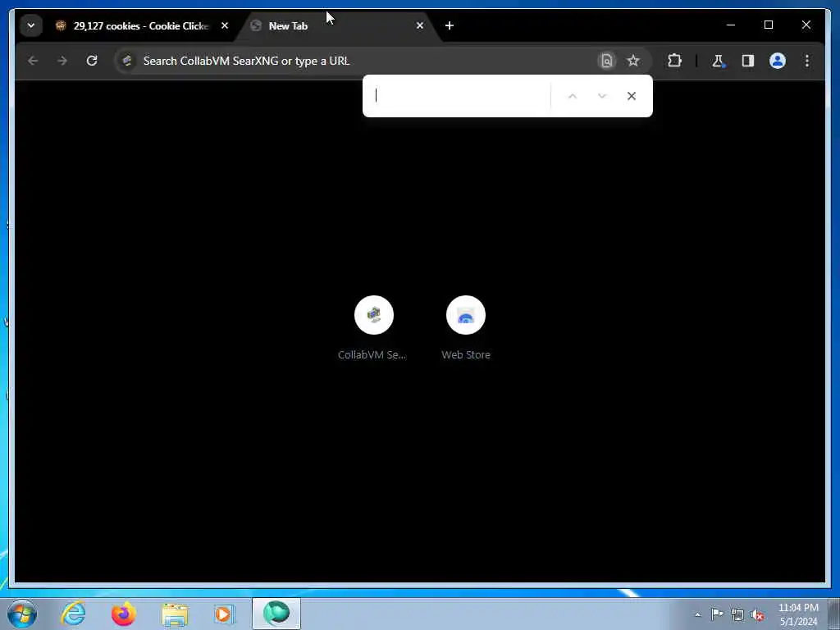840x630 pixels.
Task: Go forward with the browser forward arrow
Action: point(62,61)
